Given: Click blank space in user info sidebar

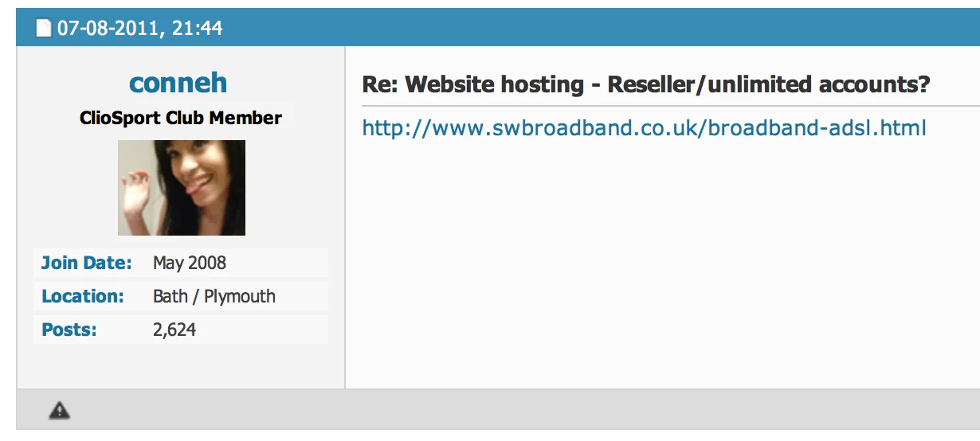Looking at the screenshot, I should click(x=181, y=366).
